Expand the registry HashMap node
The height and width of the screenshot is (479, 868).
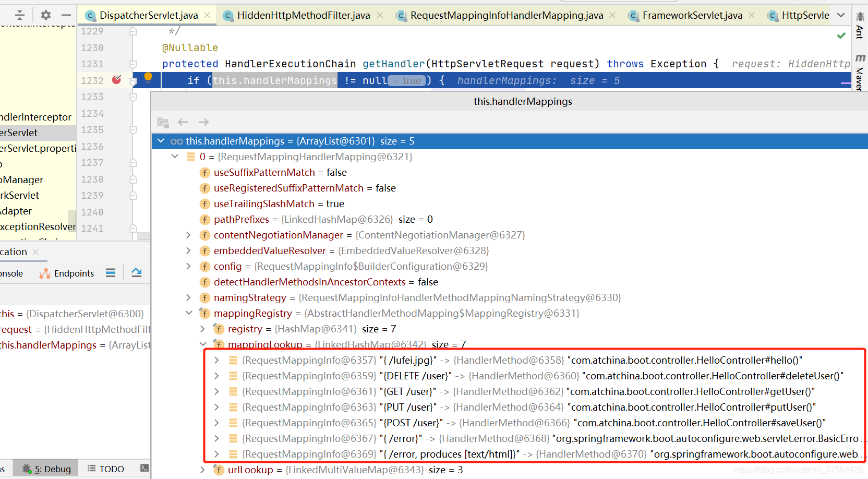click(203, 329)
